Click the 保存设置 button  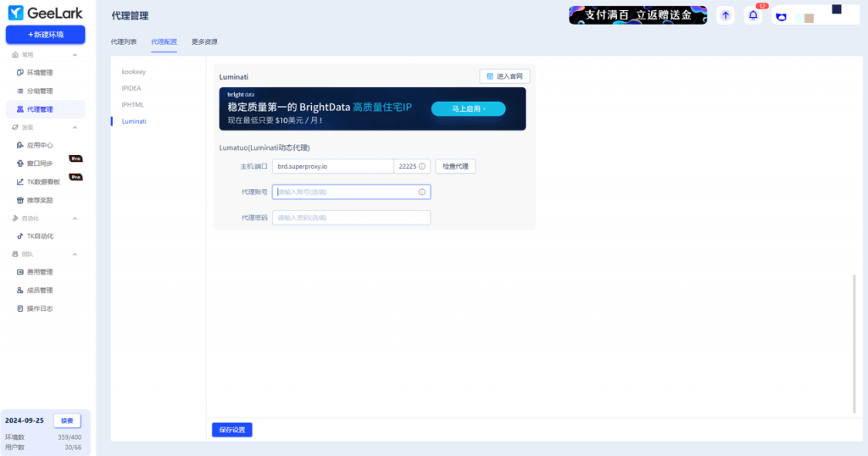(x=231, y=430)
